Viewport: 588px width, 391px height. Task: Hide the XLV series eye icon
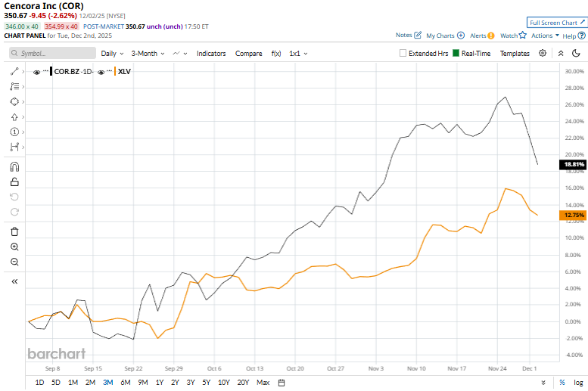[x=101, y=72]
